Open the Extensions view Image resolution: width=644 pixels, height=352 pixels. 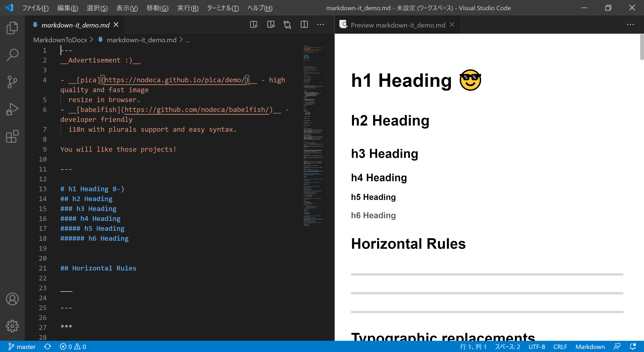(12, 136)
